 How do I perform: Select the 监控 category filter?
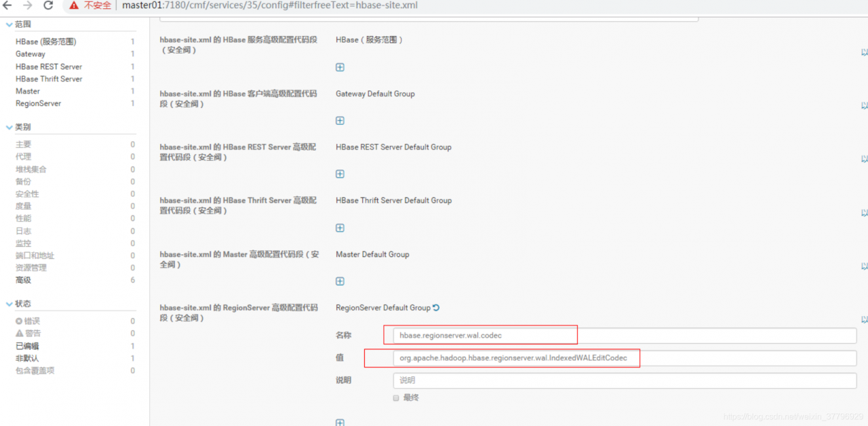click(23, 244)
